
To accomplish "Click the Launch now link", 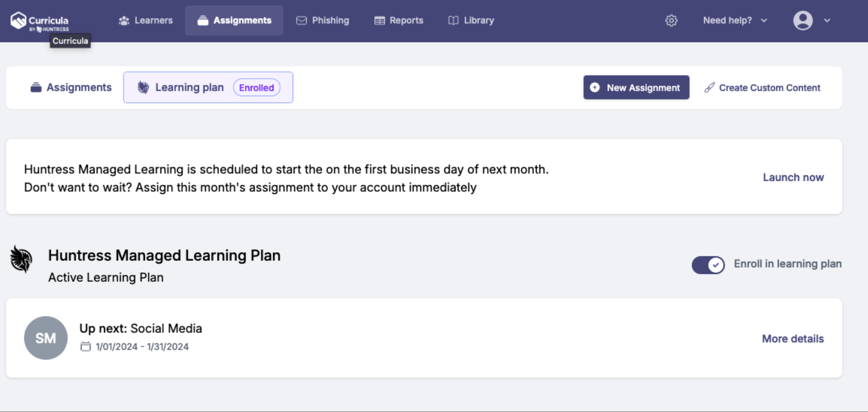I will (x=793, y=177).
